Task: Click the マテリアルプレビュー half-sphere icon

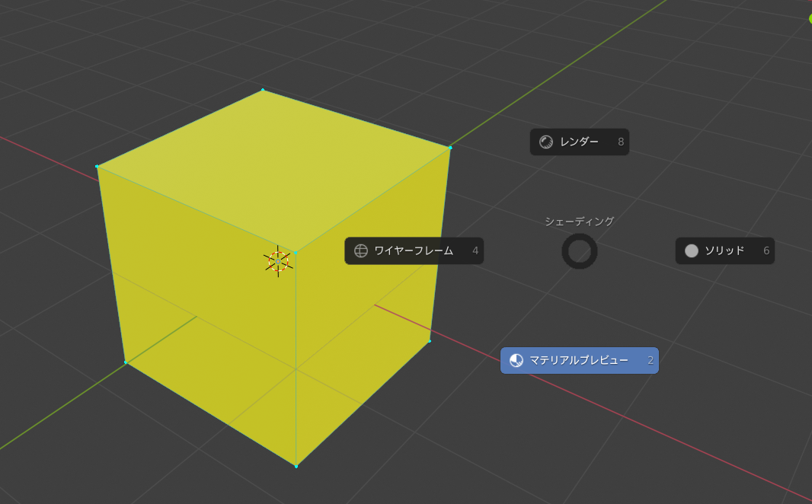Action: coord(516,361)
